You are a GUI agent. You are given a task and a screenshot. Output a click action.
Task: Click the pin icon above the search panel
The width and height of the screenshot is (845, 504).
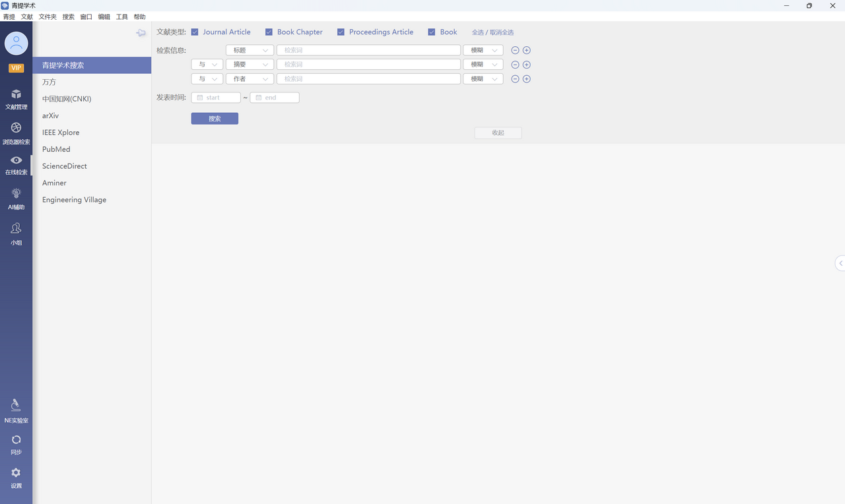pos(141,32)
